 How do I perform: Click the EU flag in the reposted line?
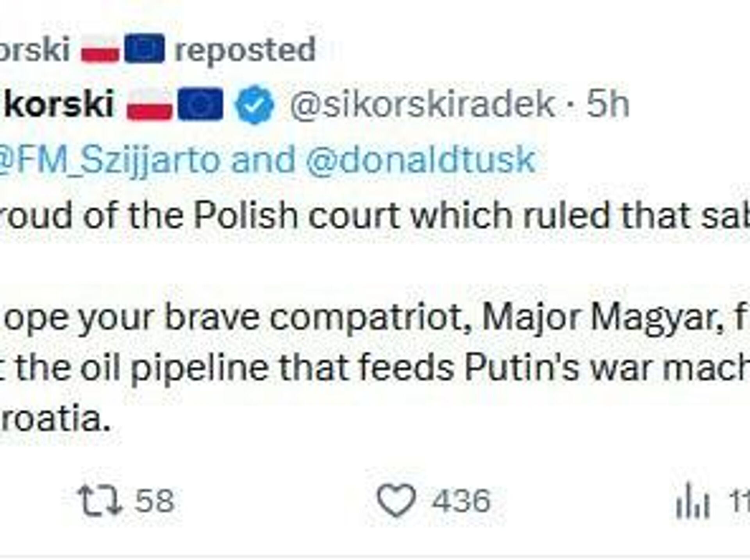(x=144, y=50)
